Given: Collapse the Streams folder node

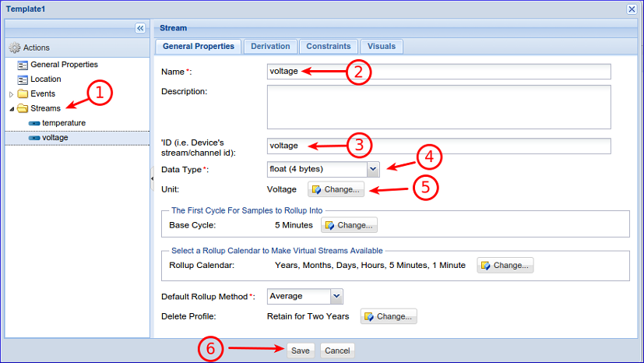Looking at the screenshot, I should click(11, 109).
